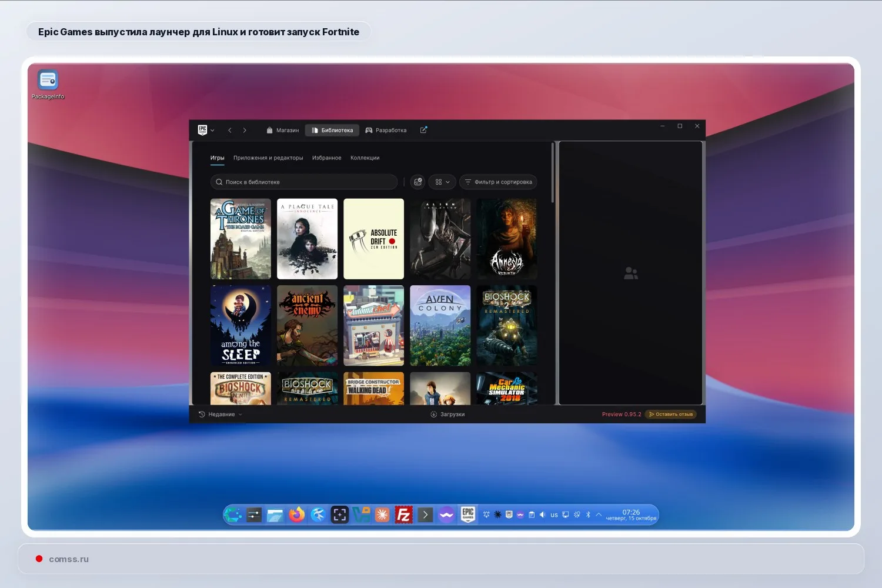
Task: Open the file manager folder icon in dock
Action: [x=275, y=515]
